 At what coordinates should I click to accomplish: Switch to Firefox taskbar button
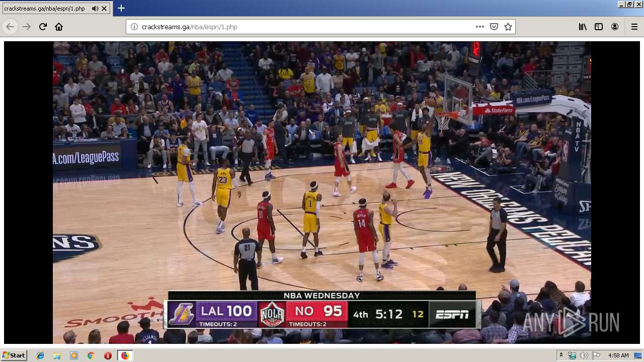[125, 355]
